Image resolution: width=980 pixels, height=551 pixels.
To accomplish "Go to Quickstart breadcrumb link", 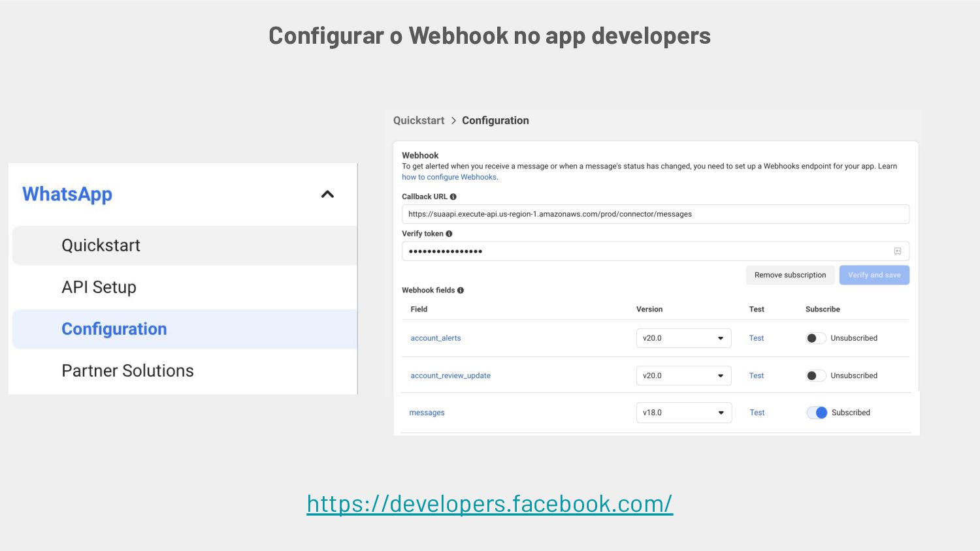I will coord(419,121).
